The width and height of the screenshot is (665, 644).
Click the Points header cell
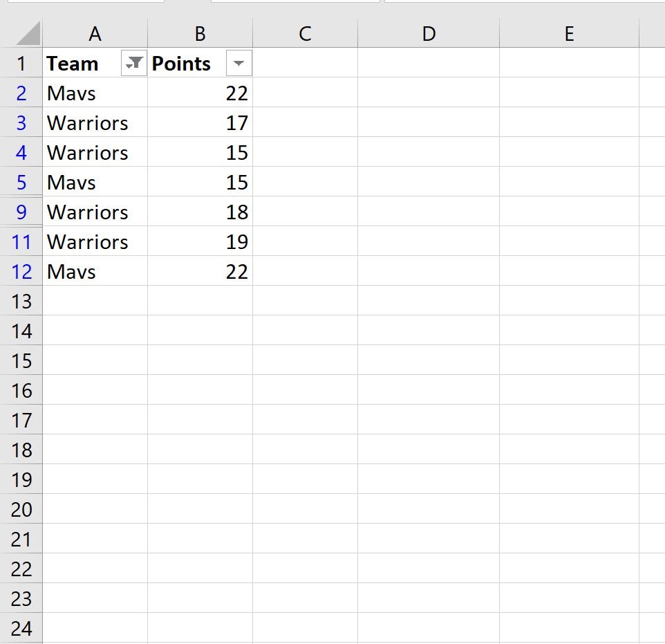click(x=200, y=63)
